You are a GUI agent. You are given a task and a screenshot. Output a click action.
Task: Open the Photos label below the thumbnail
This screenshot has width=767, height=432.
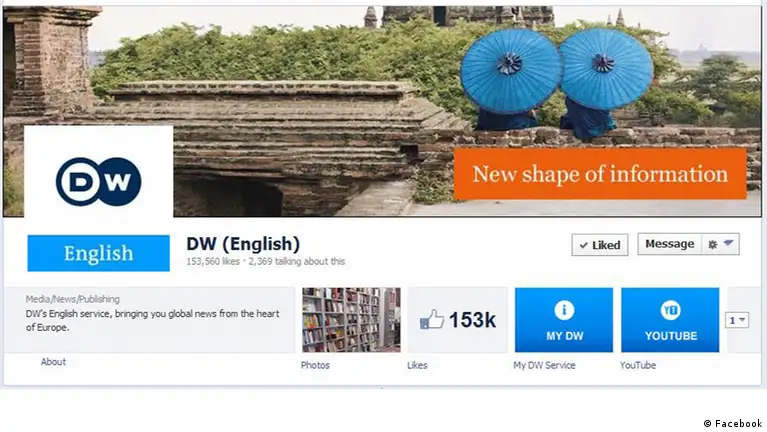click(315, 365)
